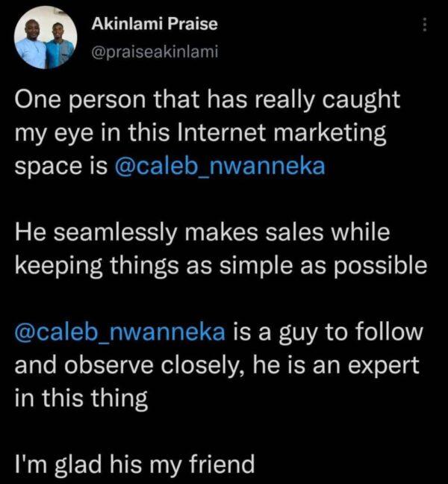
Task: Open the Akinlami Praise display name
Action: [155, 24]
